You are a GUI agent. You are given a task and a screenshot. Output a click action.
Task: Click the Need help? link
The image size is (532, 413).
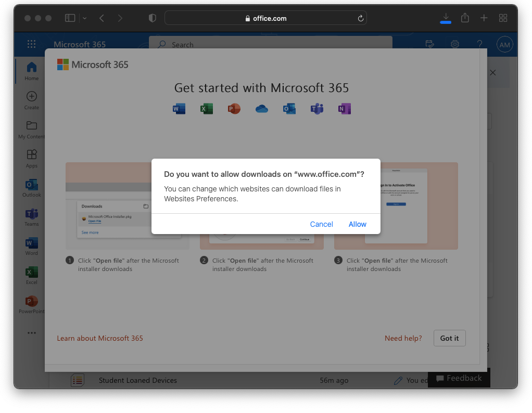click(403, 338)
